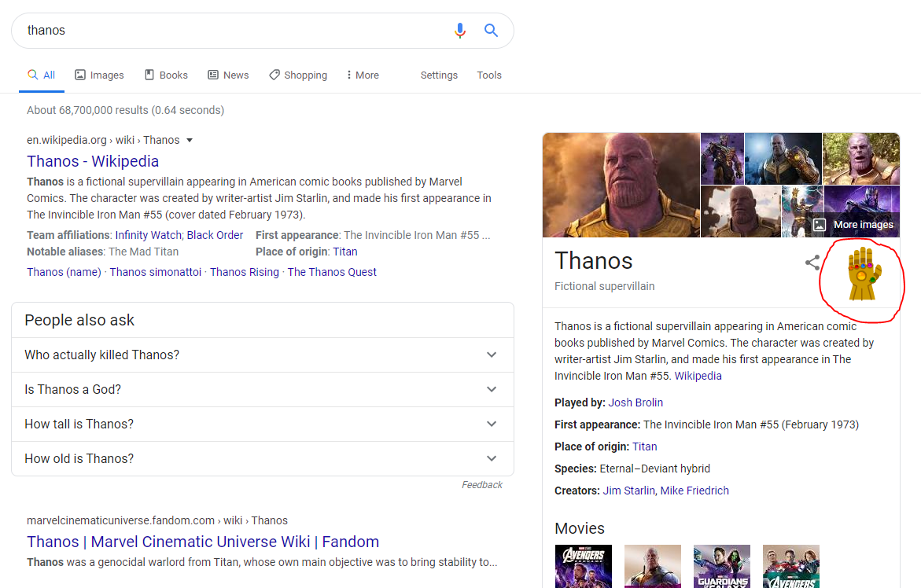Click the Mike Friedrich creator link
The height and width of the screenshot is (588, 921).
(x=694, y=491)
